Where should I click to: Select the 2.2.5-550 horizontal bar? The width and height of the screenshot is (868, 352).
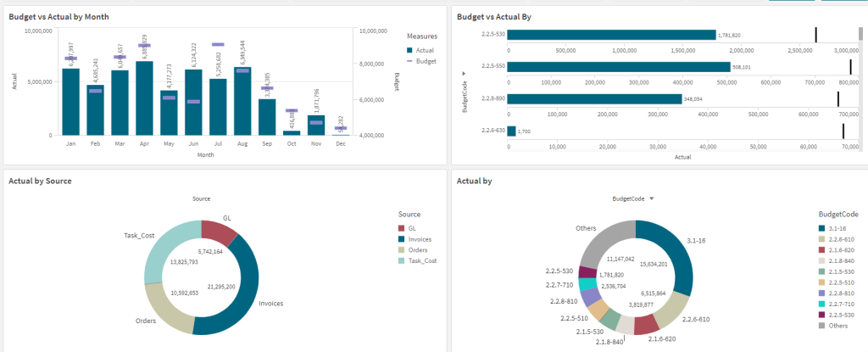click(x=619, y=67)
